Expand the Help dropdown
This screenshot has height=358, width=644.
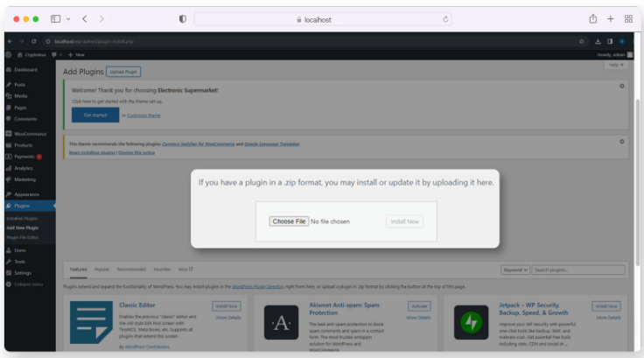click(x=615, y=65)
